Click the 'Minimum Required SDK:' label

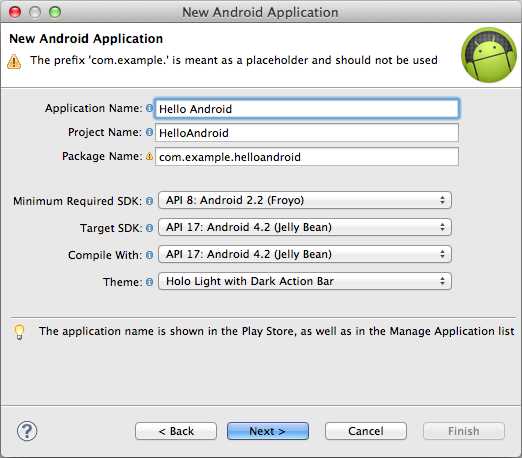[78, 201]
